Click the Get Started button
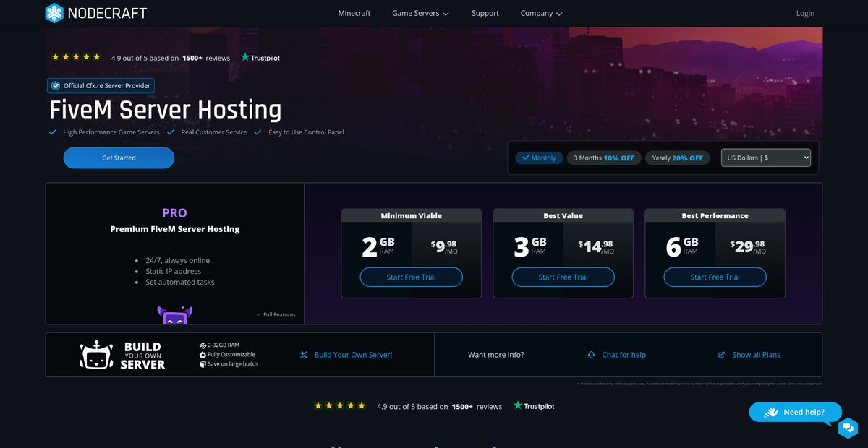868x448 pixels. click(x=119, y=158)
